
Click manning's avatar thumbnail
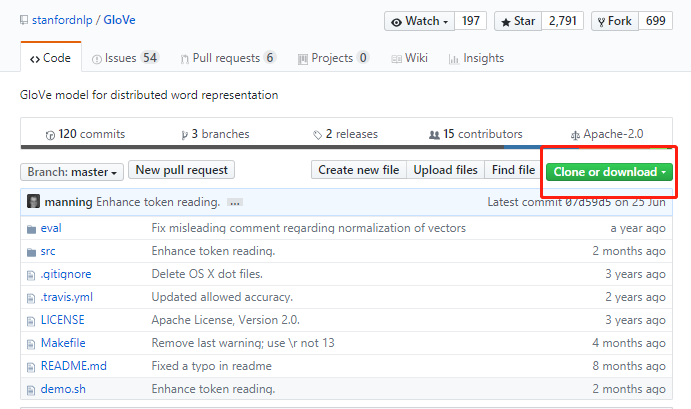(33, 201)
